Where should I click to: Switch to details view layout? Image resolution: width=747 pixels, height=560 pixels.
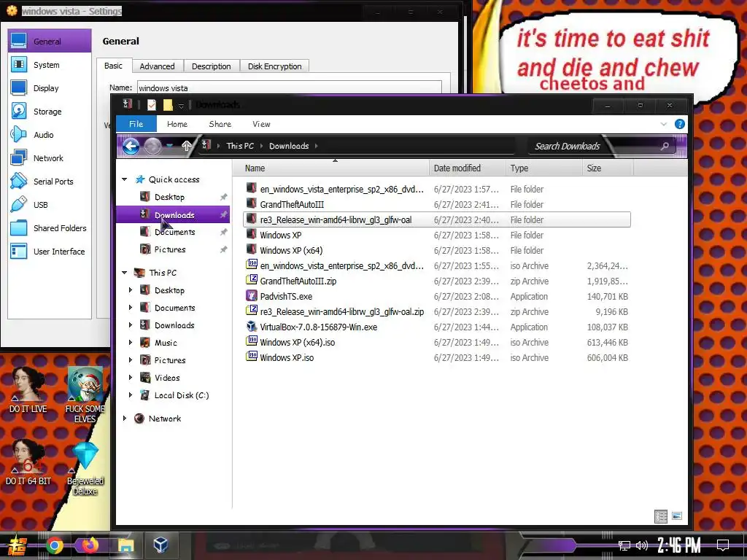[661, 516]
